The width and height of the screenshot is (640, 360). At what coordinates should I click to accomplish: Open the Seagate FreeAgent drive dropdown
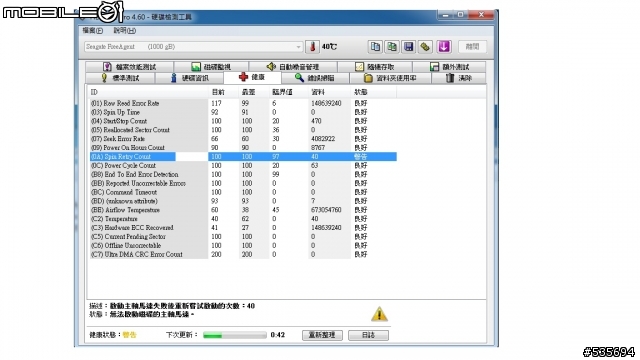(193, 47)
